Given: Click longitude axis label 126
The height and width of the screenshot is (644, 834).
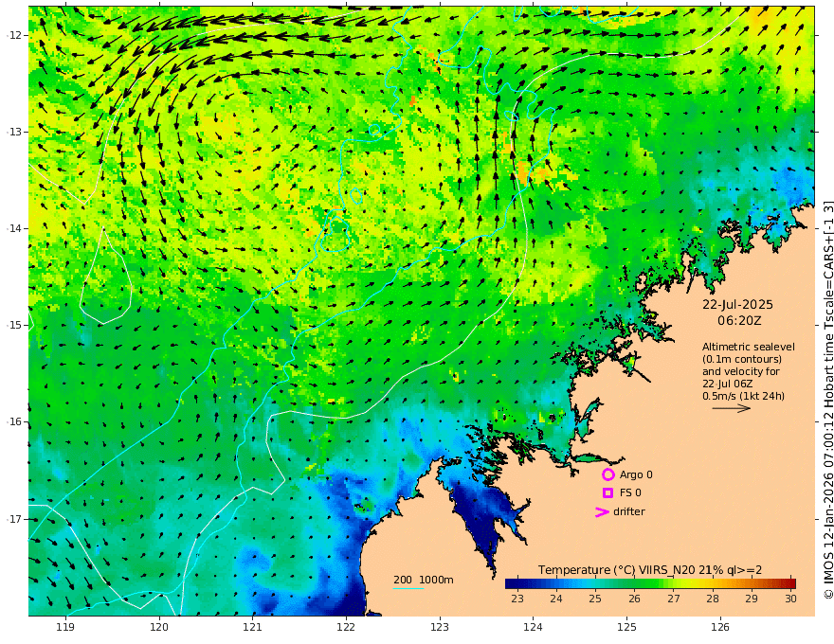Looking at the screenshot, I should pyautogui.click(x=720, y=627).
